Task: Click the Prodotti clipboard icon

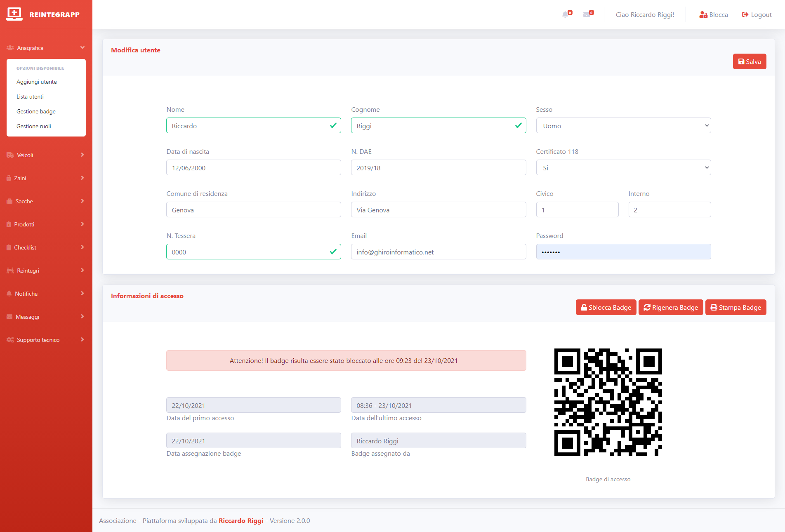Action: click(9, 224)
